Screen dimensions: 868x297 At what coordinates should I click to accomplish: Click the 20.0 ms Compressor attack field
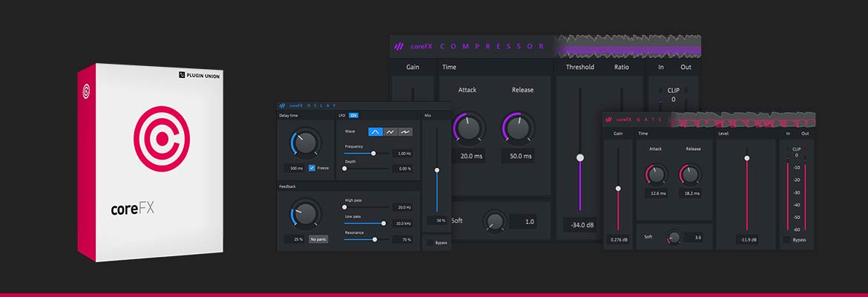(x=470, y=156)
